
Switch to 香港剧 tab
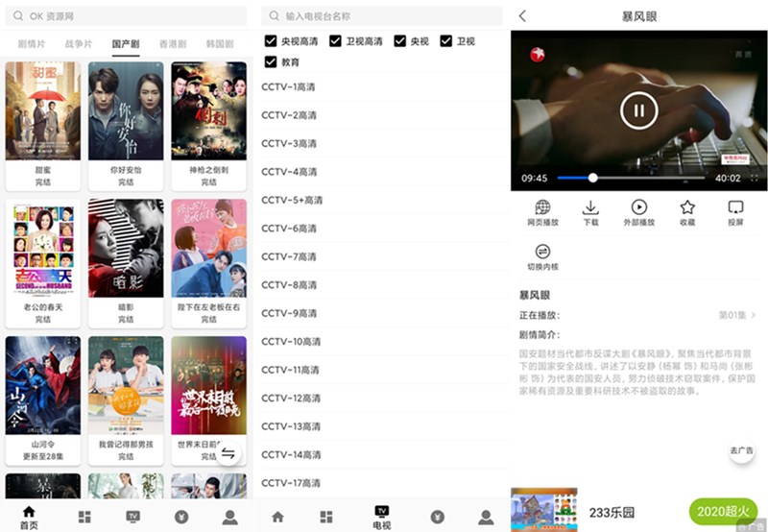tap(173, 43)
